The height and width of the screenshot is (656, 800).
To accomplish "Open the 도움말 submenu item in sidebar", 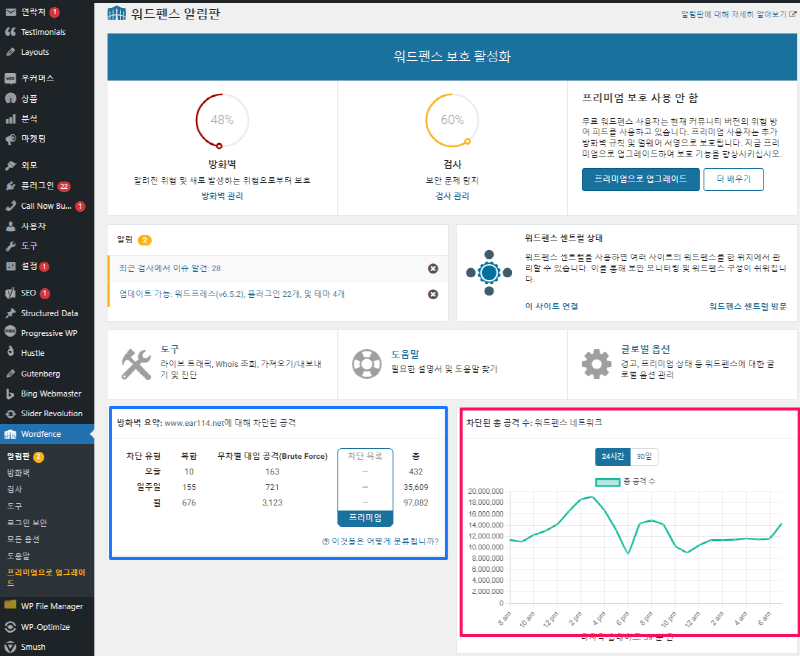I will tap(18, 556).
